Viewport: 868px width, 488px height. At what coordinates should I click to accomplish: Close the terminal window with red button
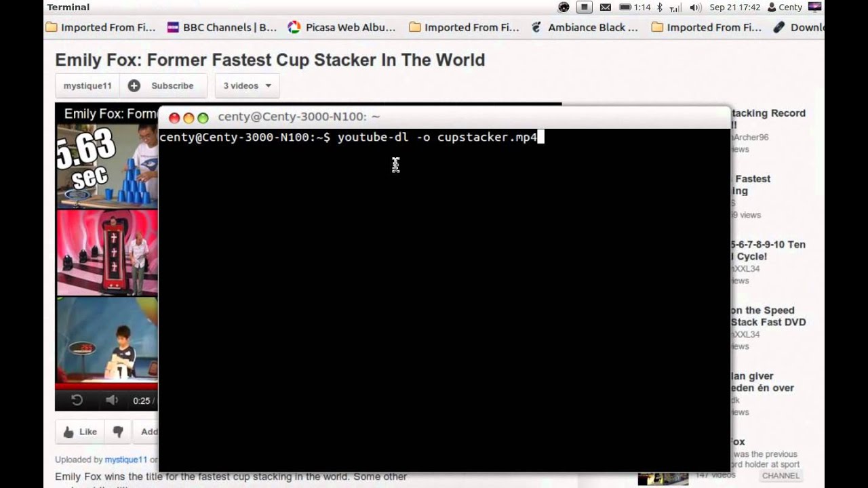tap(174, 118)
